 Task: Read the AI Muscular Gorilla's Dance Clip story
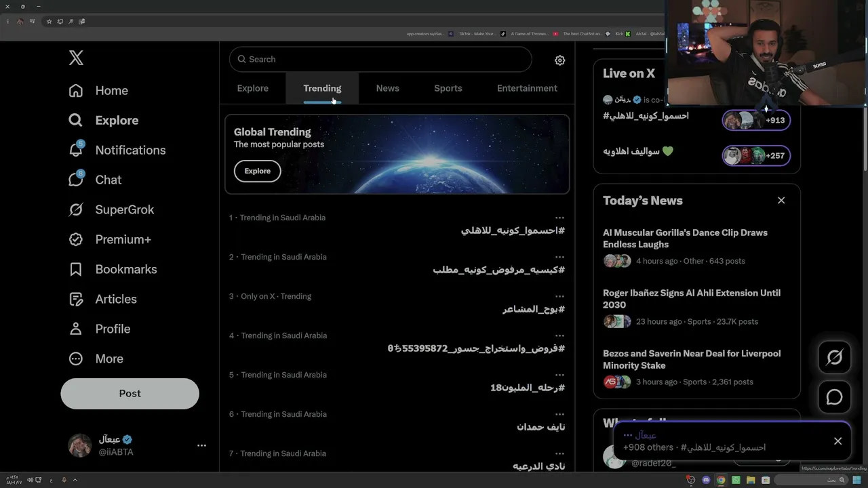(x=685, y=239)
